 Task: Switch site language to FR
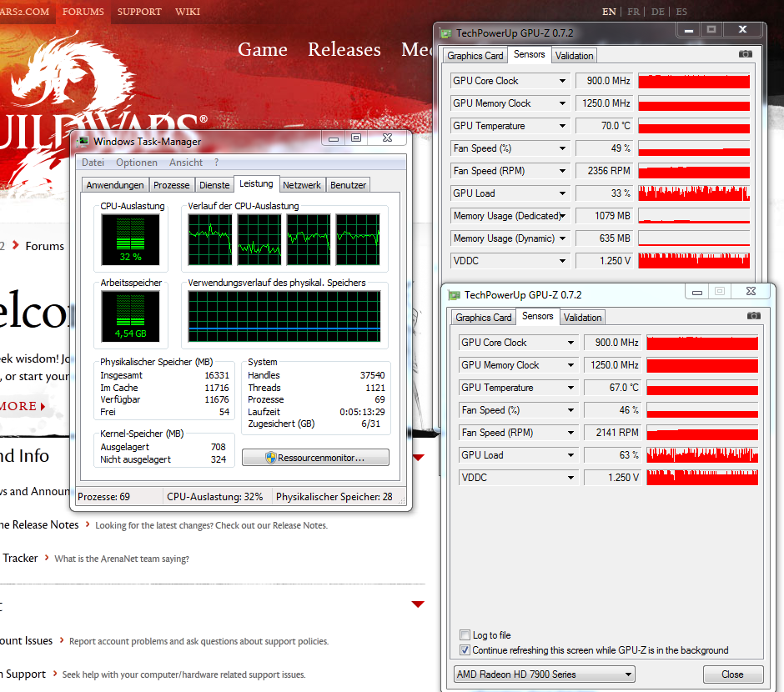[633, 12]
